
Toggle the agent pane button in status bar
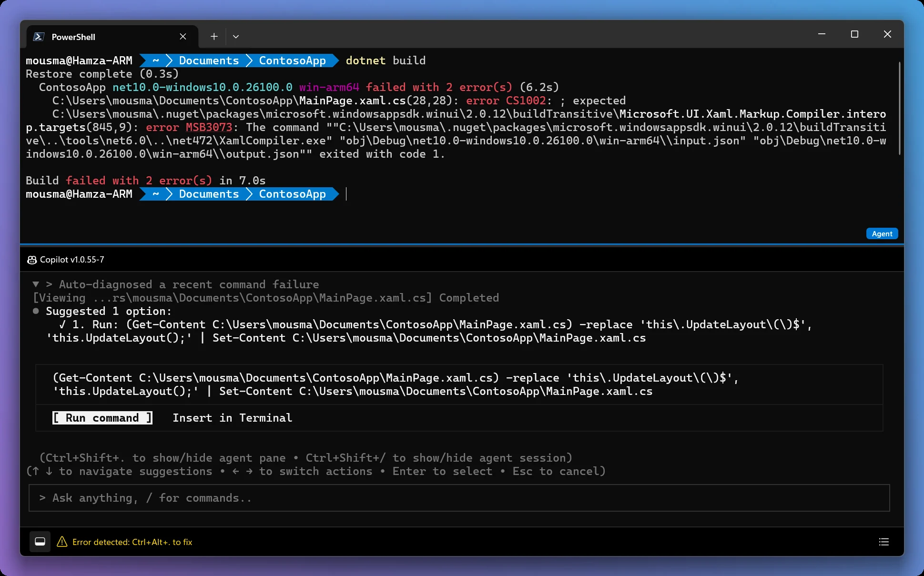[x=40, y=542]
